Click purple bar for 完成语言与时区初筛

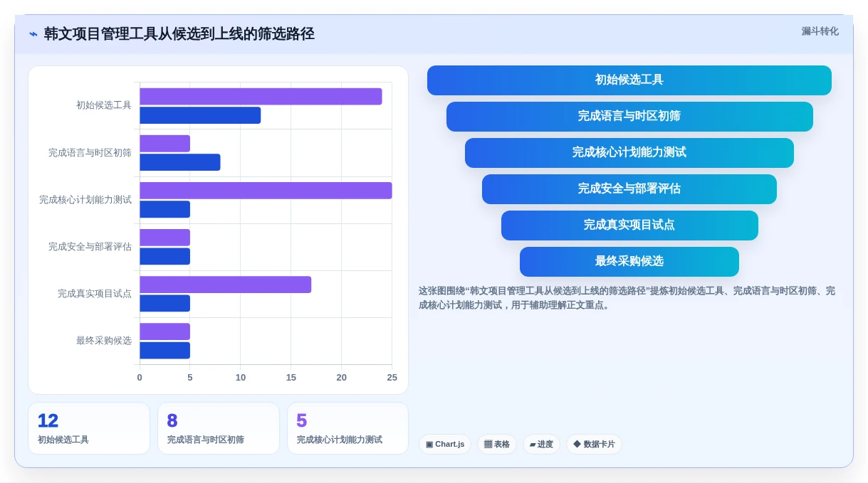coord(164,144)
